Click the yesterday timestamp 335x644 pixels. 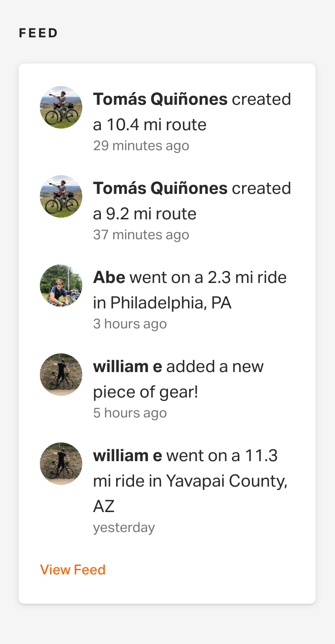click(x=124, y=528)
